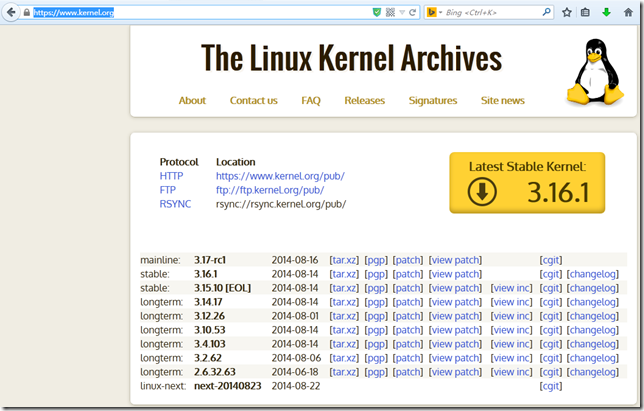
Task: Click view inc for 3.15.10 [EOL]
Action: point(511,288)
